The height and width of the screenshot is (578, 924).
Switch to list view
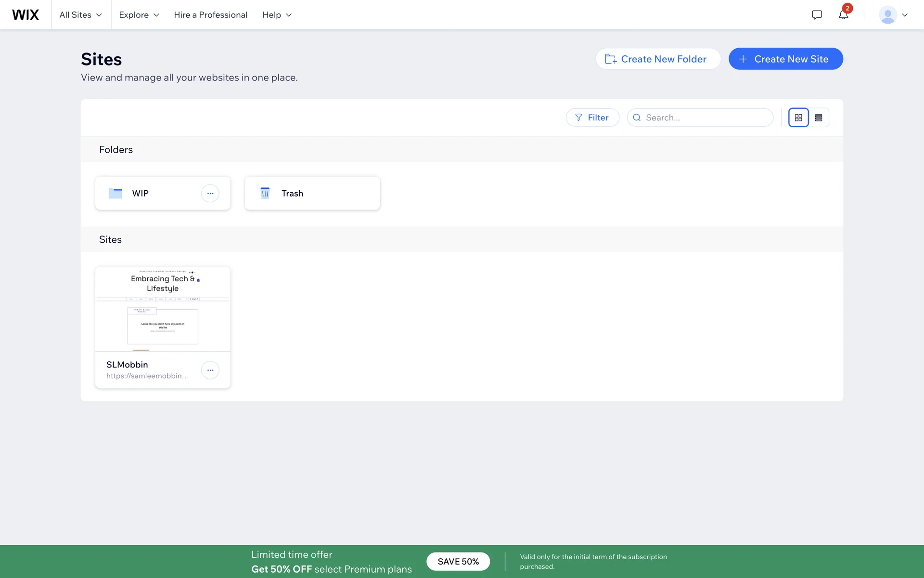coord(819,118)
